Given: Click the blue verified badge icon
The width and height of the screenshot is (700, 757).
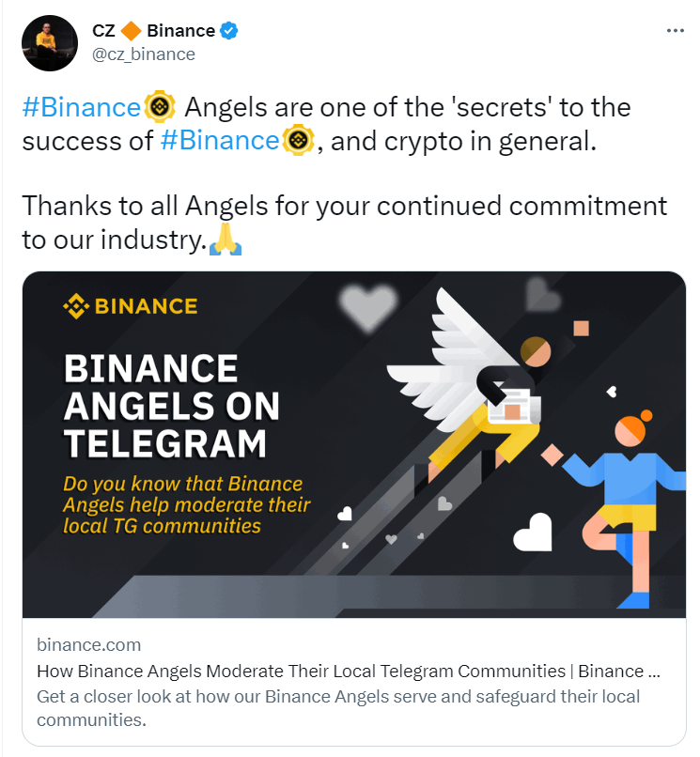Looking at the screenshot, I should click(x=228, y=30).
